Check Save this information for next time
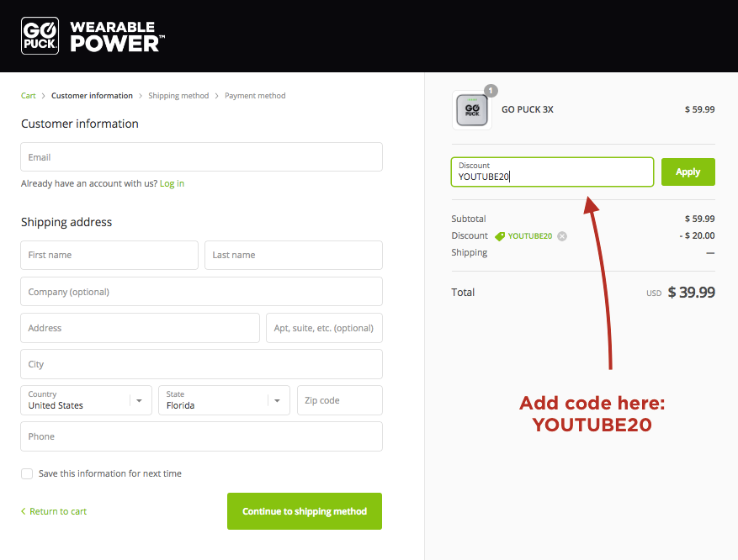Screen dimensions: 738x560 (x=27, y=473)
